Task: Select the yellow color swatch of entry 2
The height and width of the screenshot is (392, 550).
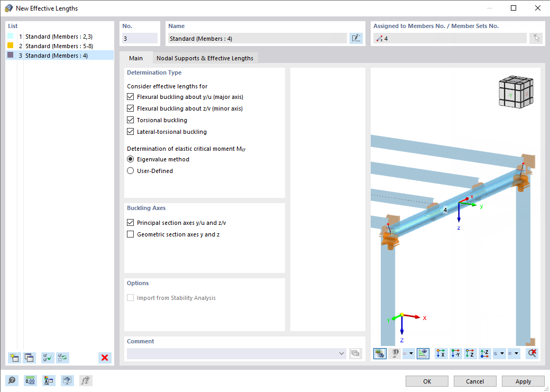Action: click(x=9, y=45)
